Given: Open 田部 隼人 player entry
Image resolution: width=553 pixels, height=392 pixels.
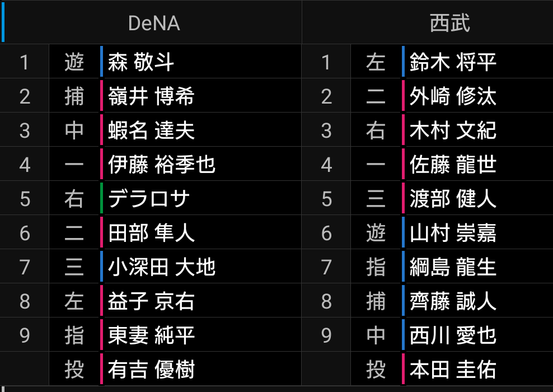Looking at the screenshot, I should (x=151, y=233).
